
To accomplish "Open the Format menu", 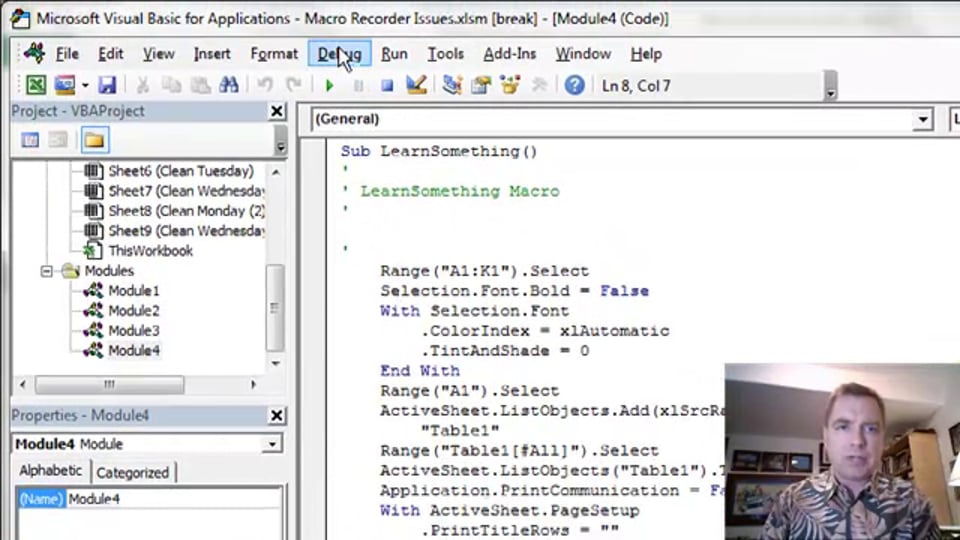I will tap(274, 54).
